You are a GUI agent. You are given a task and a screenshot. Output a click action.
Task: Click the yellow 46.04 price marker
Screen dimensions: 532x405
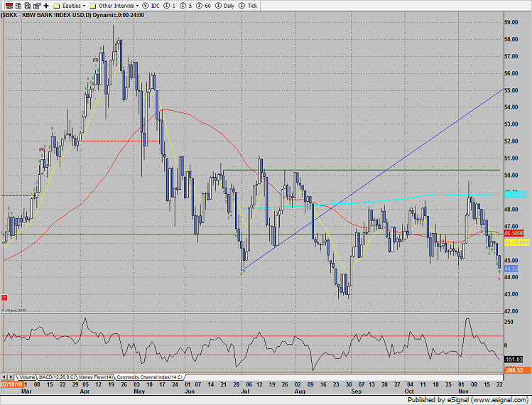(x=517, y=242)
